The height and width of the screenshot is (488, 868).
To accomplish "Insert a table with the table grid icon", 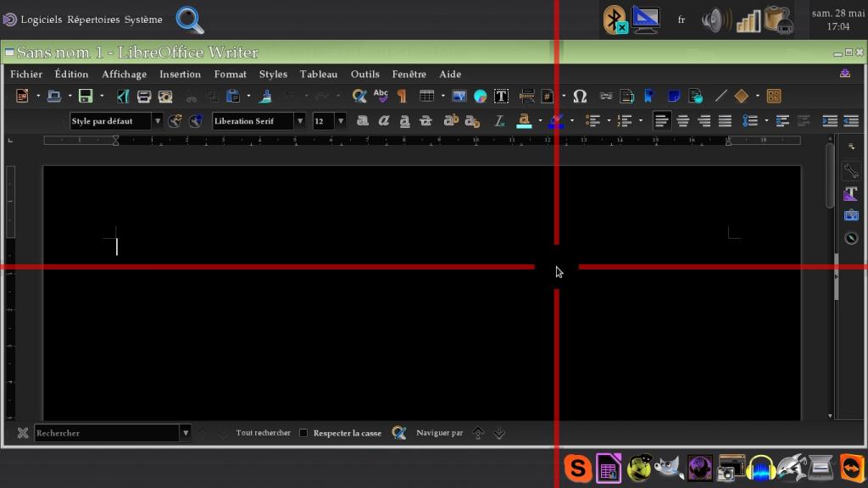I will [426, 97].
